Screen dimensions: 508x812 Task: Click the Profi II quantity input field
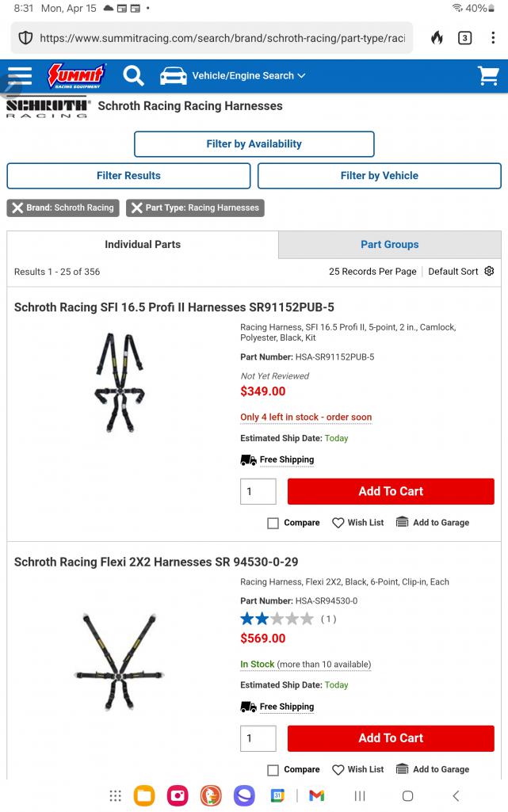click(x=258, y=491)
